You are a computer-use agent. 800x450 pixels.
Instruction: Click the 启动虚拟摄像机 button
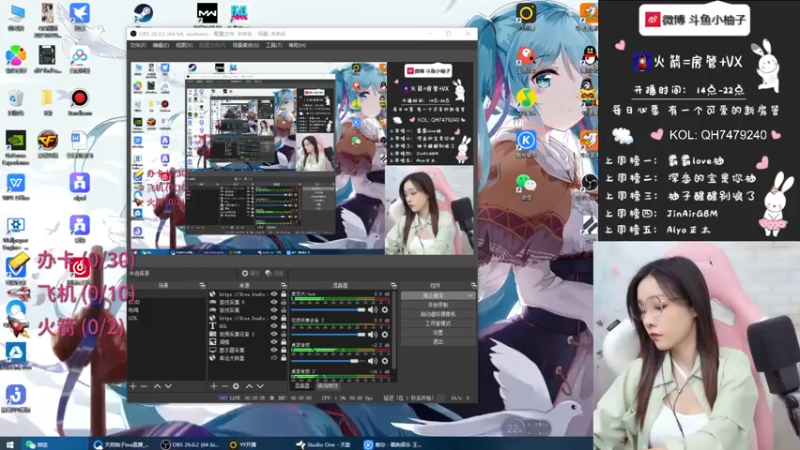point(438,314)
